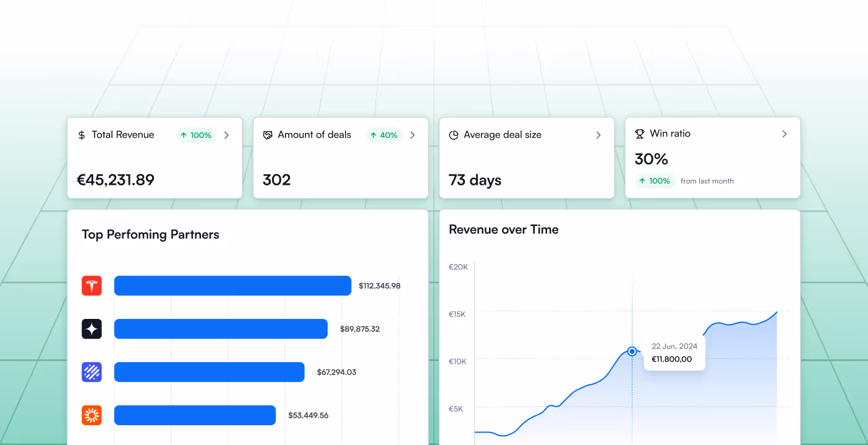Click the 302 deals value

tap(276, 180)
